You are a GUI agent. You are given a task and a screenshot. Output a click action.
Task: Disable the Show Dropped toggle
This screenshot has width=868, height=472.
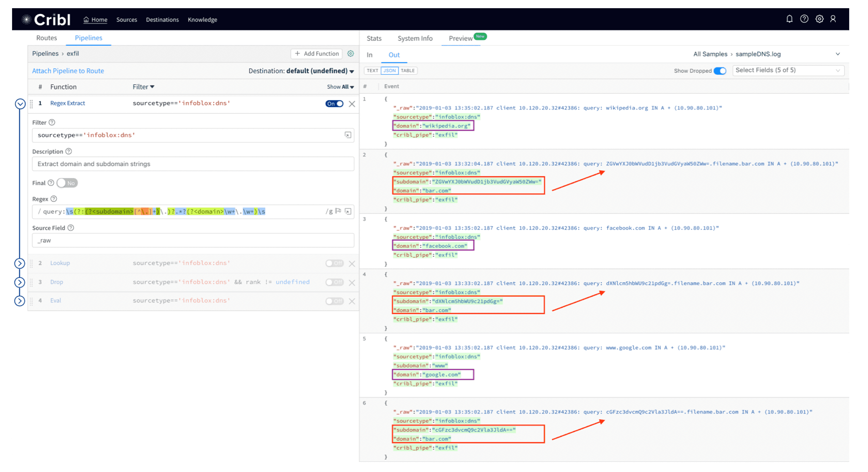point(720,71)
